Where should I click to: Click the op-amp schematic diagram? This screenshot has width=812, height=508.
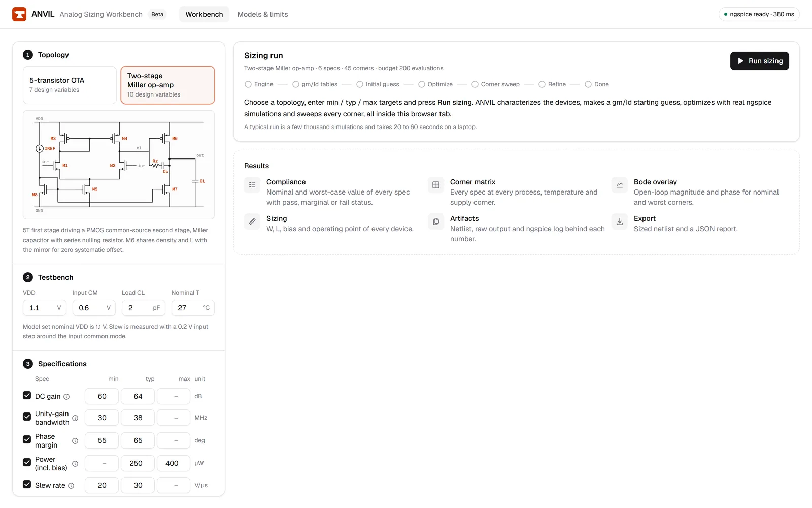(119, 165)
